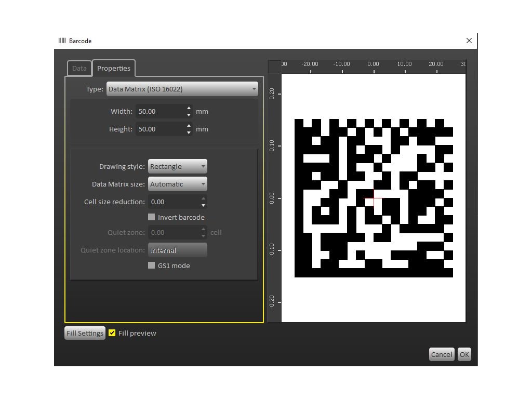This screenshot has height=399, width=532.
Task: Click the Cancel button
Action: point(442,354)
